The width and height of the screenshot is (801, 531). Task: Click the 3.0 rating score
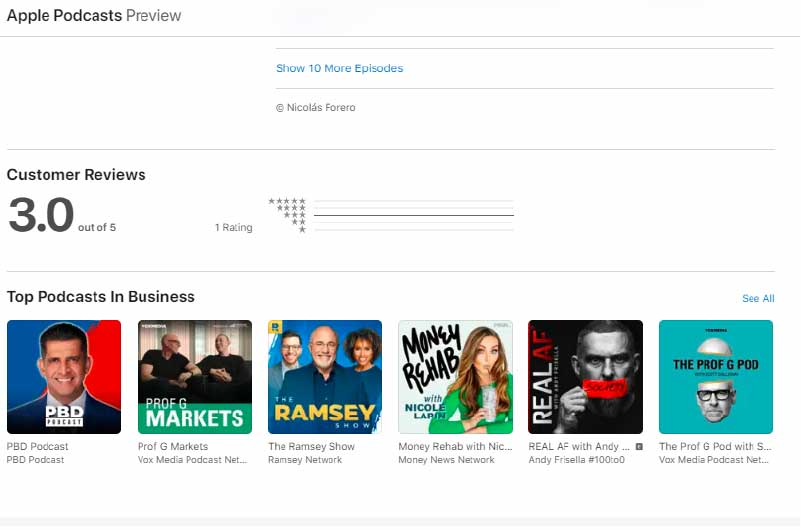41,215
